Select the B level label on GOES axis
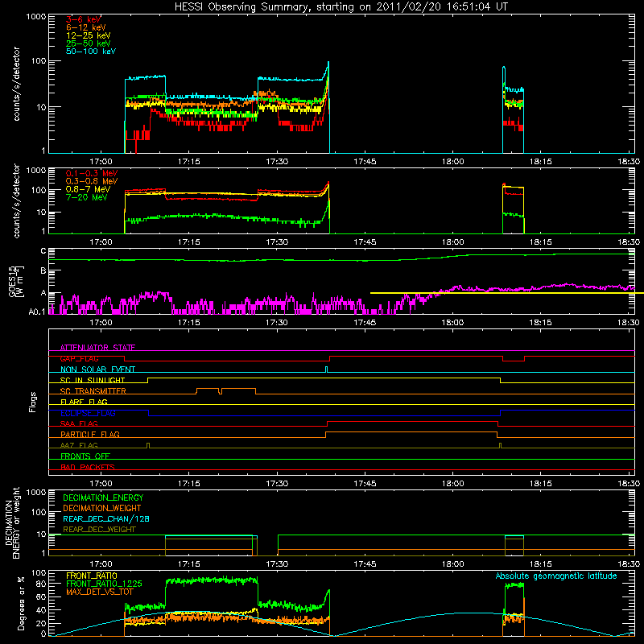This screenshot has height=644, width=644. 43,270
